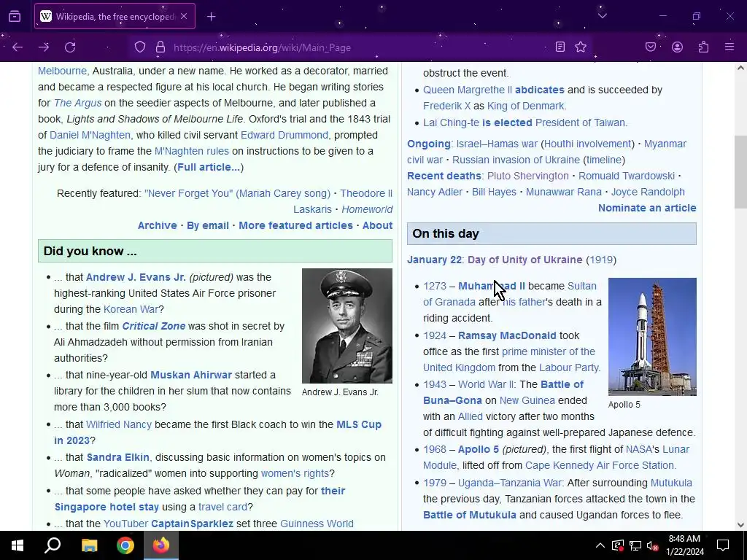The height and width of the screenshot is (560, 747).
Task: Open tracking protection shield icon
Action: 139,47
